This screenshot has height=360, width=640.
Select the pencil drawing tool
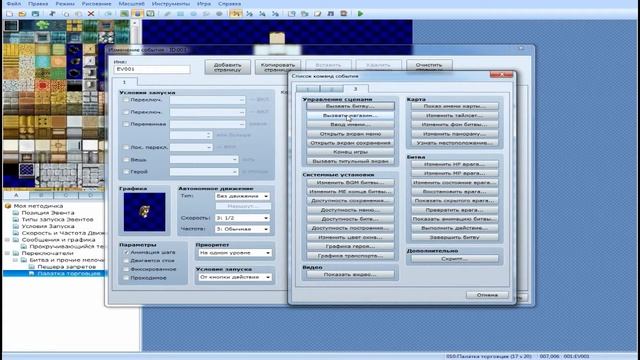click(x=167, y=13)
